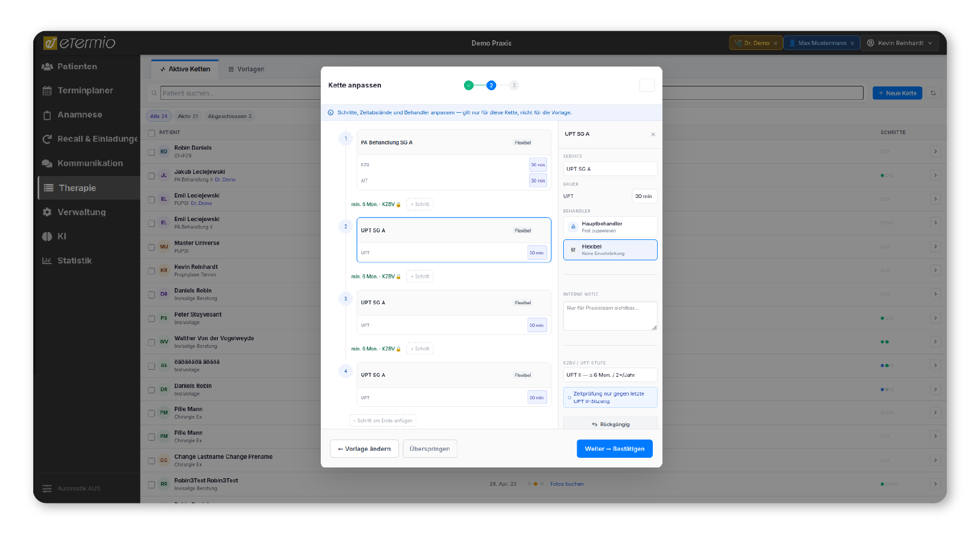This screenshot has height=534, width=980.
Task: Expand the Jakub Leciejewski row chevron
Action: click(x=935, y=175)
